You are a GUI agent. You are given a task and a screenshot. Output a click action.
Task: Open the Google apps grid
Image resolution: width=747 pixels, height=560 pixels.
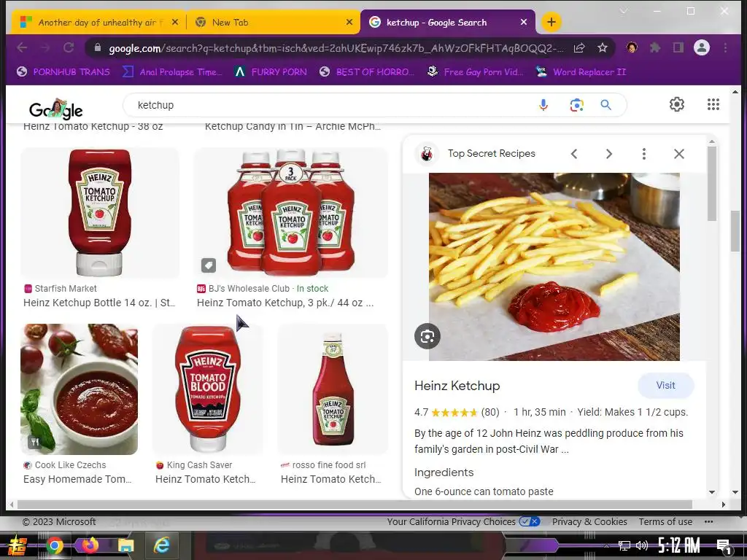click(713, 104)
